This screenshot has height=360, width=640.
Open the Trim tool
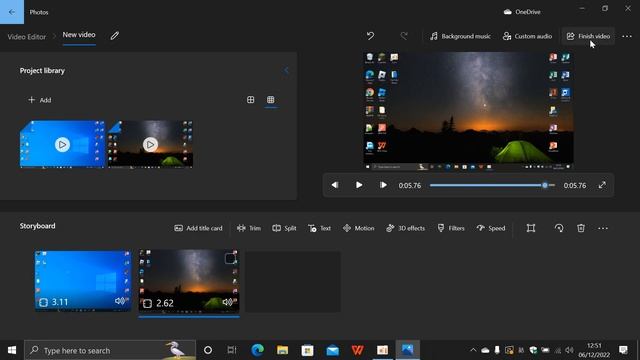[249, 228]
